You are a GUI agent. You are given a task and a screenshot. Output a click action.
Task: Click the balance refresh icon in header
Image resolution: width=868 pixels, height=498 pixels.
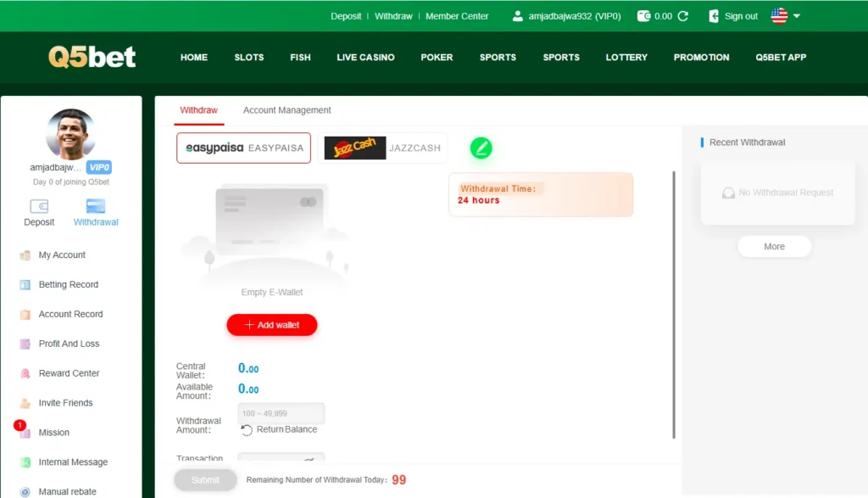[x=683, y=16]
